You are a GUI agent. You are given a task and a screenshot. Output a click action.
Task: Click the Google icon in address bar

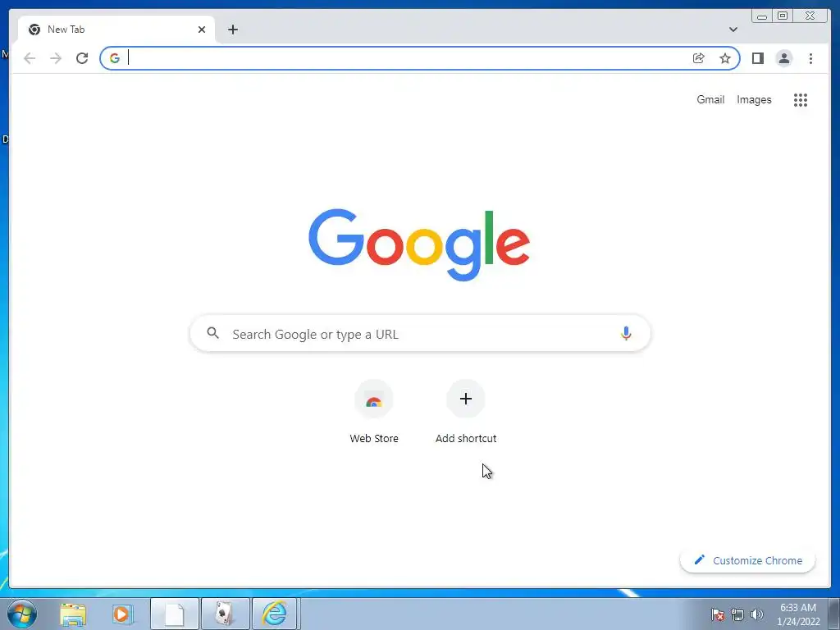click(x=115, y=58)
